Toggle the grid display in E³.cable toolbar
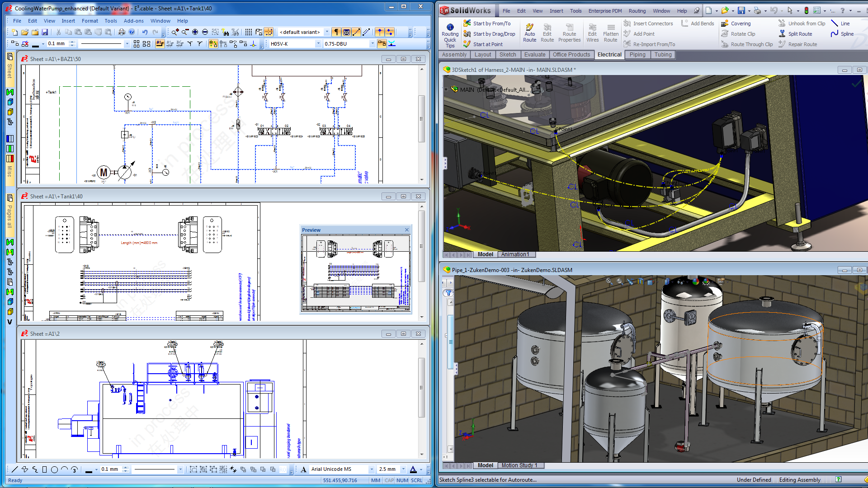 pos(248,32)
